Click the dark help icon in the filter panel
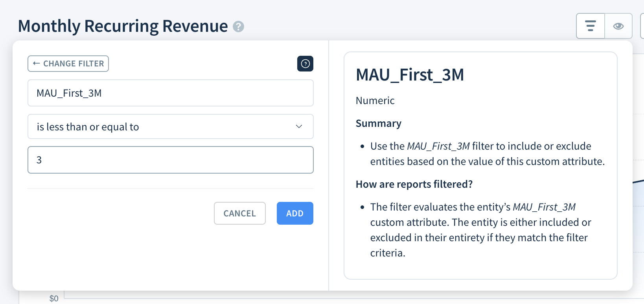Viewport: 644px width, 304px height. [305, 64]
